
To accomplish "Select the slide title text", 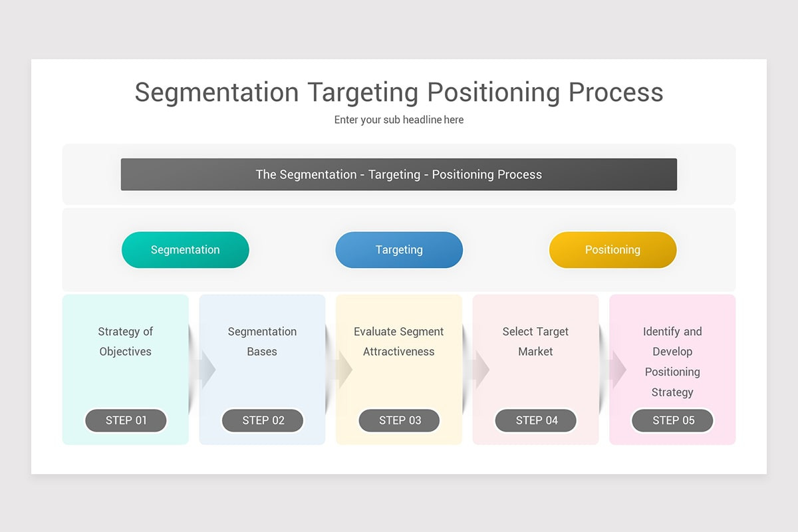I will pos(399,92).
